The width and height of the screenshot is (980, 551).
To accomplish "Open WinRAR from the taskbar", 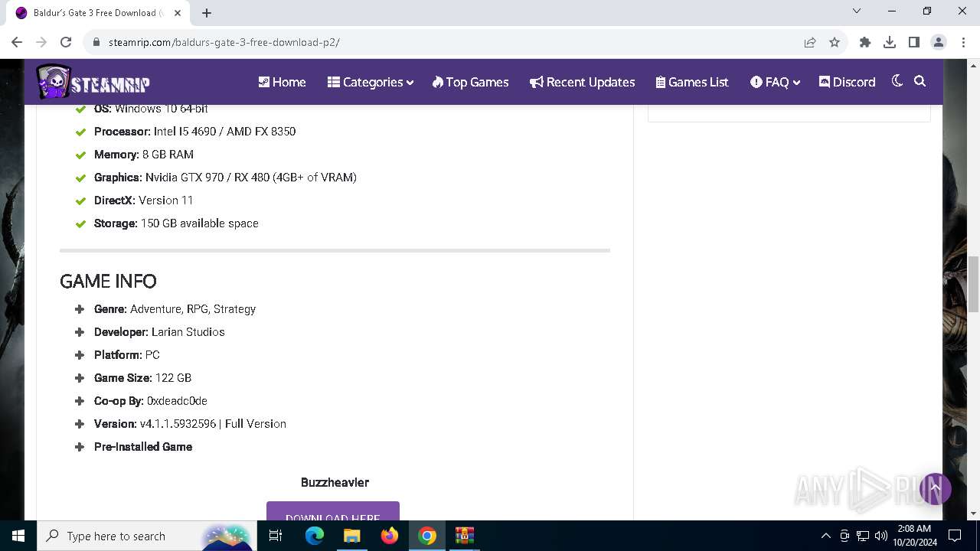I will tap(465, 536).
